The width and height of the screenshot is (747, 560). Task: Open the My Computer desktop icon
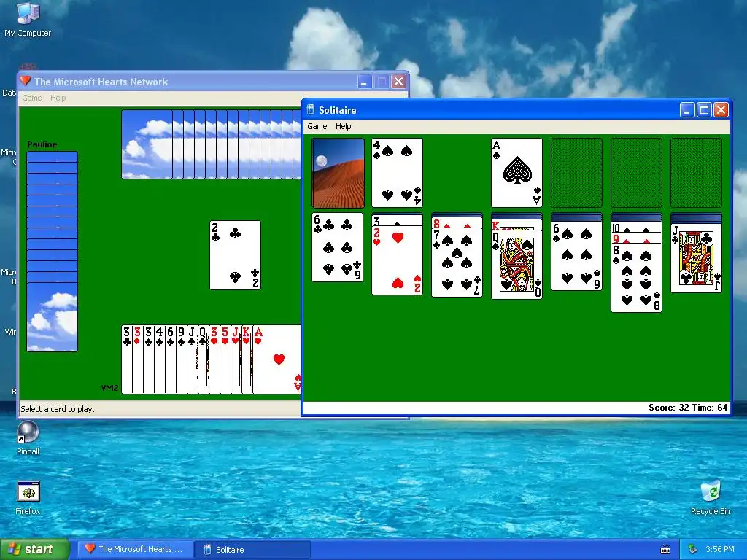pyautogui.click(x=28, y=20)
